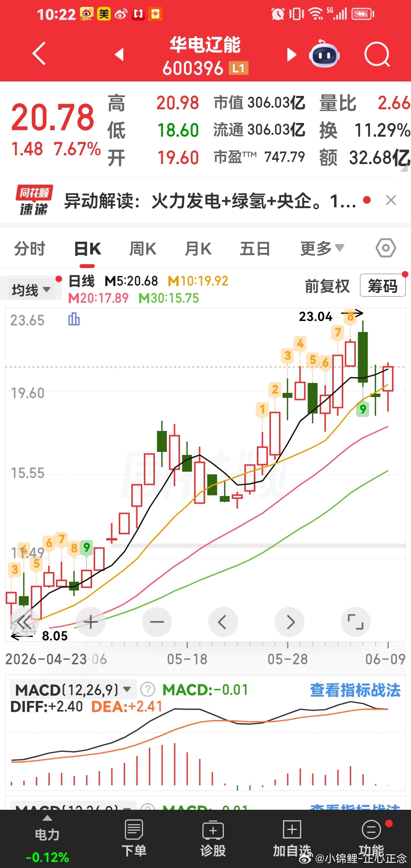The width and height of the screenshot is (411, 868).
Task: Read 异动解读 火力发电+绿氢+央企 headline
Action: coord(210,201)
